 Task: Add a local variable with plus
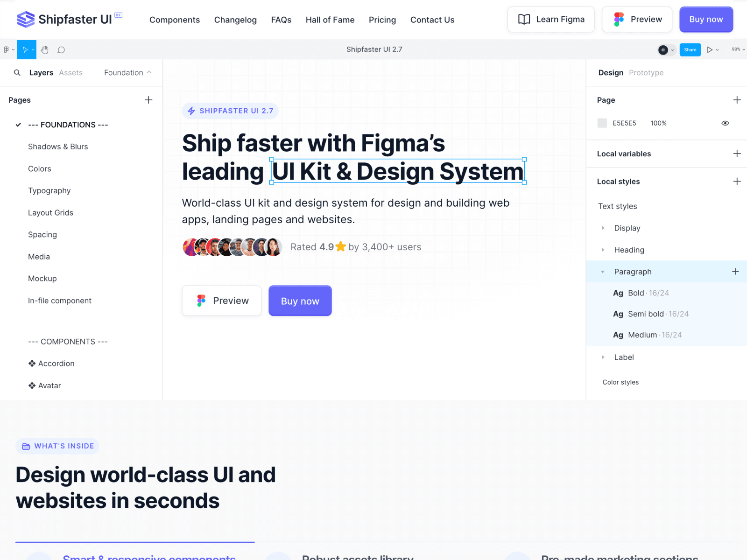tap(737, 154)
